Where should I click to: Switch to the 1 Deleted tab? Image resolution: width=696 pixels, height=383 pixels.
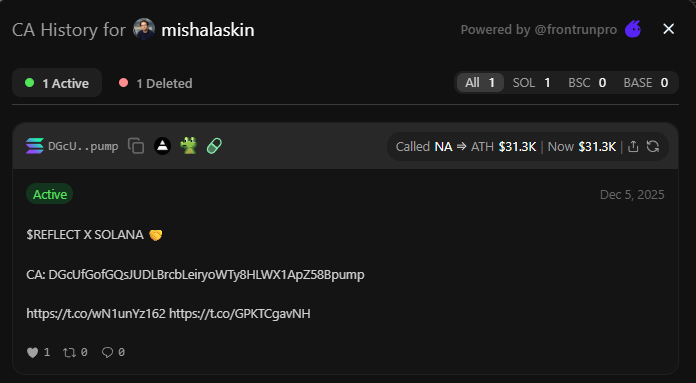(x=155, y=83)
